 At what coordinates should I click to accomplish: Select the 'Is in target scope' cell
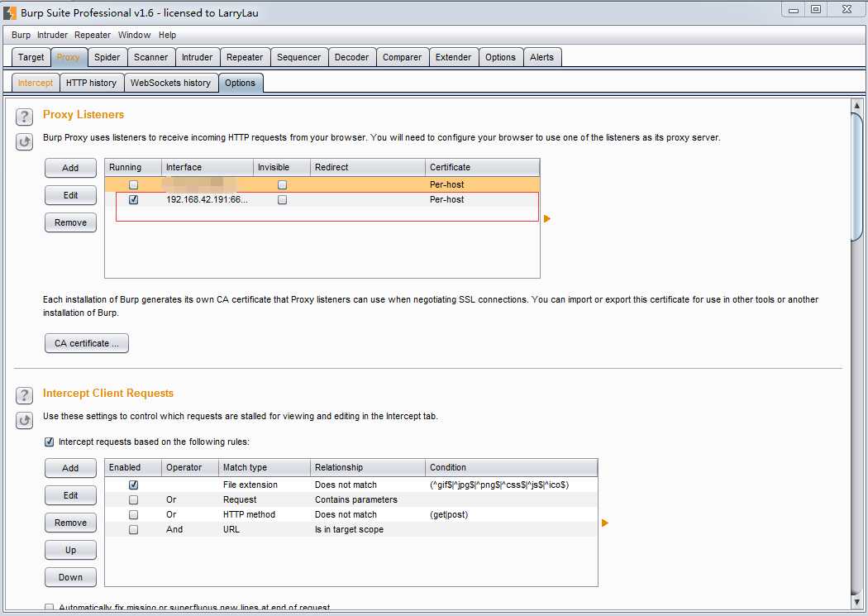[x=368, y=530]
